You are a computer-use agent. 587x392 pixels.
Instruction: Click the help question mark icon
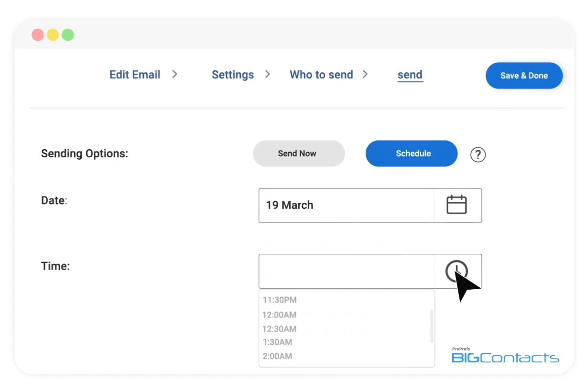coord(478,154)
